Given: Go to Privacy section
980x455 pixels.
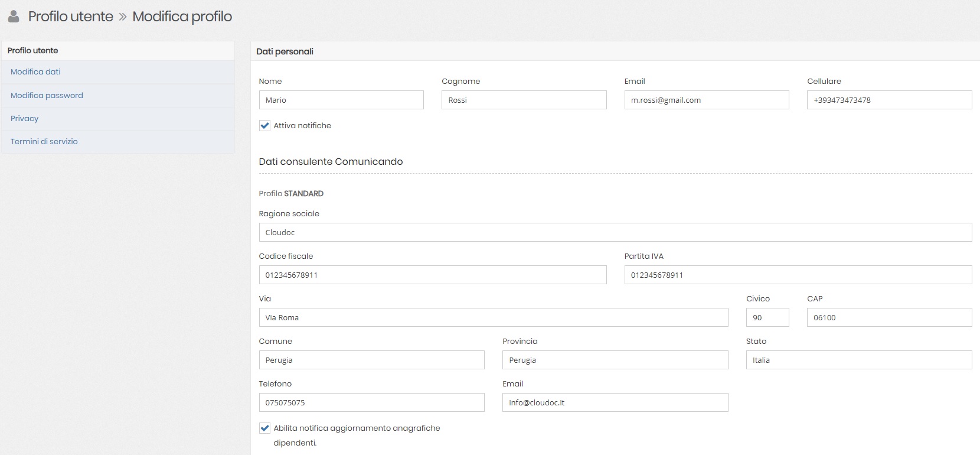Looking at the screenshot, I should pyautogui.click(x=24, y=119).
